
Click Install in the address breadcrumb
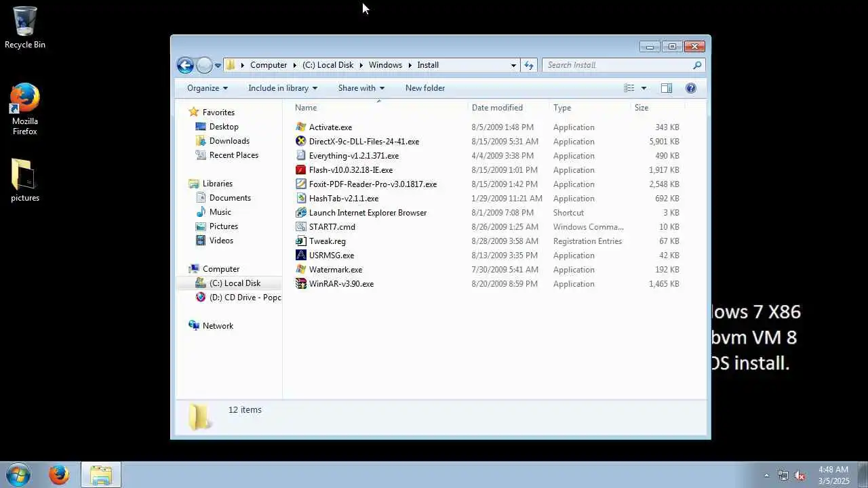(x=428, y=65)
